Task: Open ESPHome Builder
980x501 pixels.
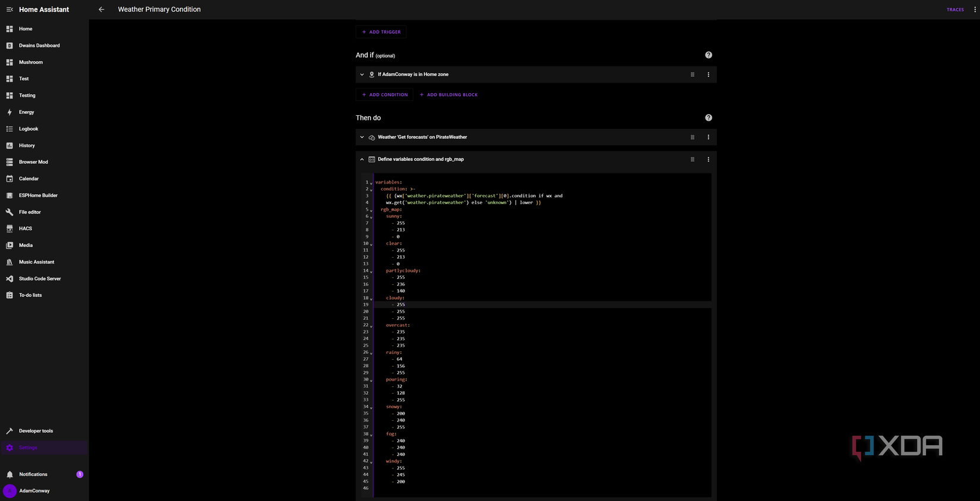Action: [x=44, y=195]
